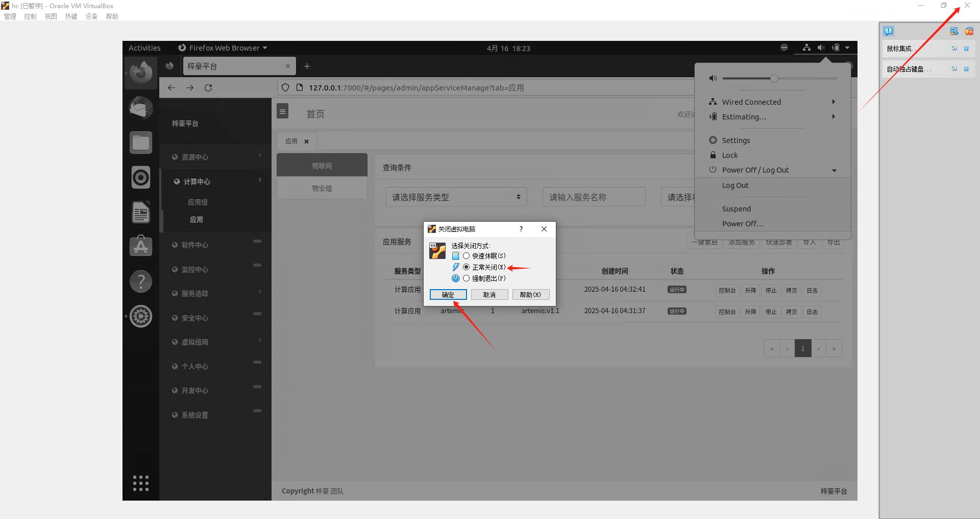Select 强制退出(P) radio option
The height and width of the screenshot is (519, 980).
466,278
